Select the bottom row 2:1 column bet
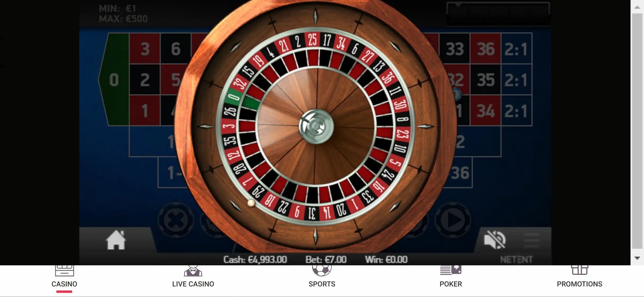The height and width of the screenshot is (297, 644). coord(517,111)
